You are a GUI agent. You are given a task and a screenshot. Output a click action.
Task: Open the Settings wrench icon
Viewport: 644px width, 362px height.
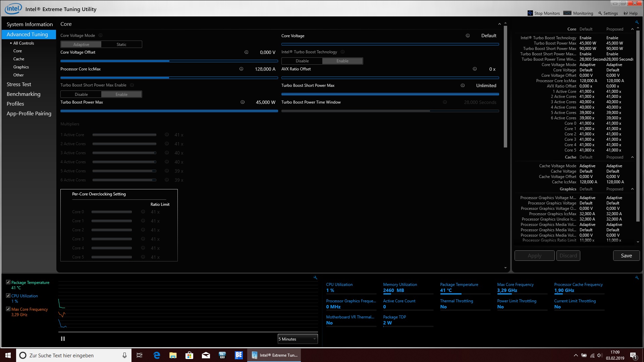(x=600, y=13)
